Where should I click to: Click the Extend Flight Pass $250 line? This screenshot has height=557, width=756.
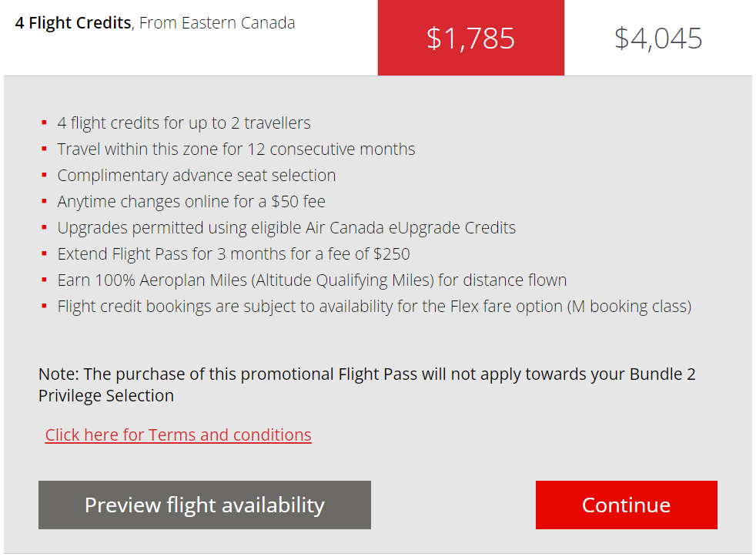tap(233, 254)
